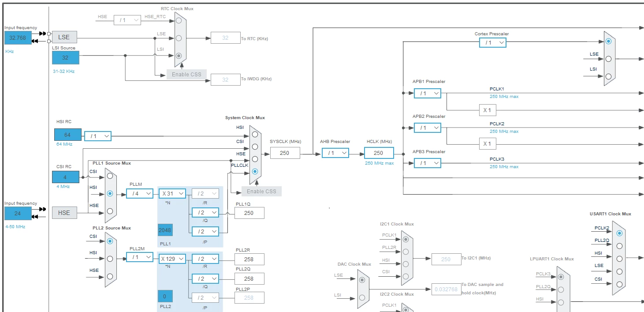Select PLLCLK in System Clock Mux
644x312 pixels.
[x=255, y=171]
